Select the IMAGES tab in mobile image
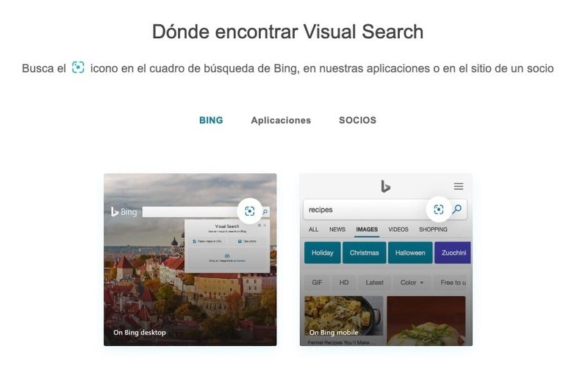 (x=367, y=229)
